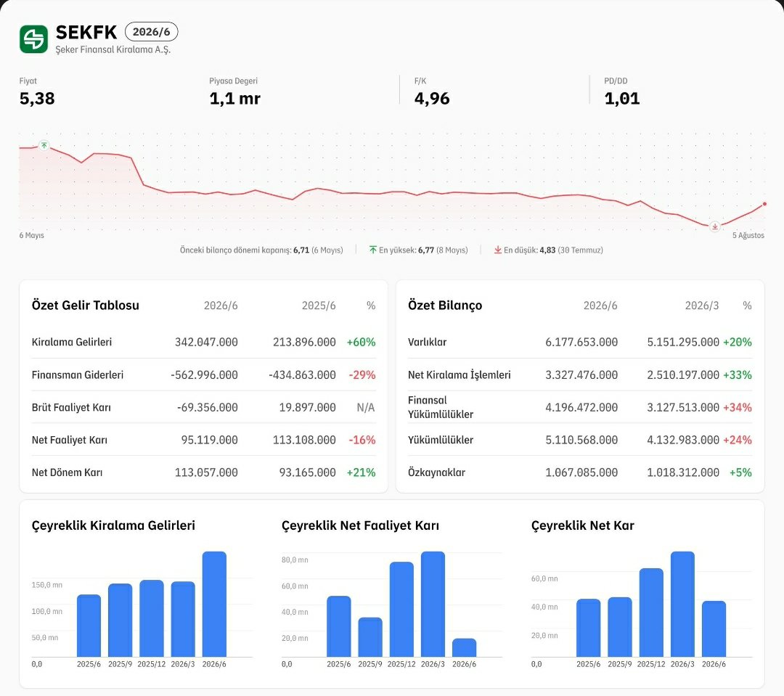Click the Piyasa Degeri value 1,1 mr

click(234, 99)
